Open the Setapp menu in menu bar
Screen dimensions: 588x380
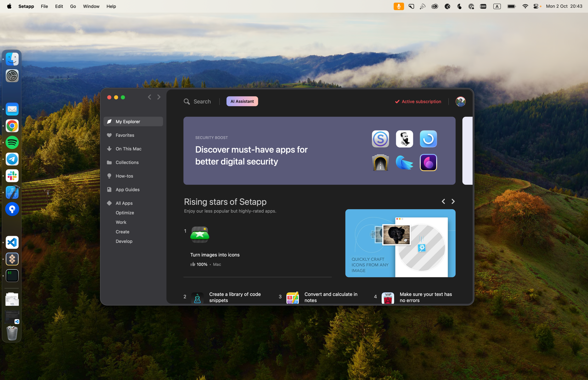(x=26, y=6)
